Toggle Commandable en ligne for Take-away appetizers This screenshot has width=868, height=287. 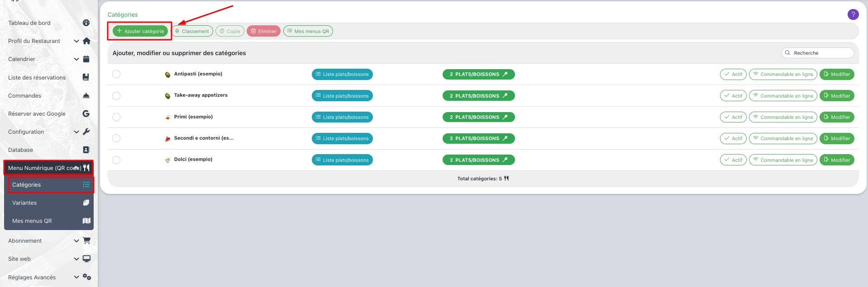click(x=783, y=96)
